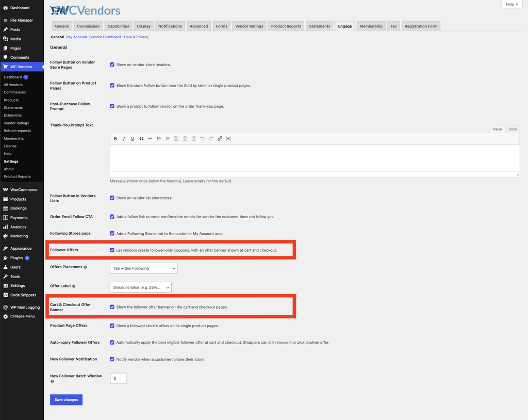Switch to the Capabilities settings tab
The image size is (528, 420).
118,26
